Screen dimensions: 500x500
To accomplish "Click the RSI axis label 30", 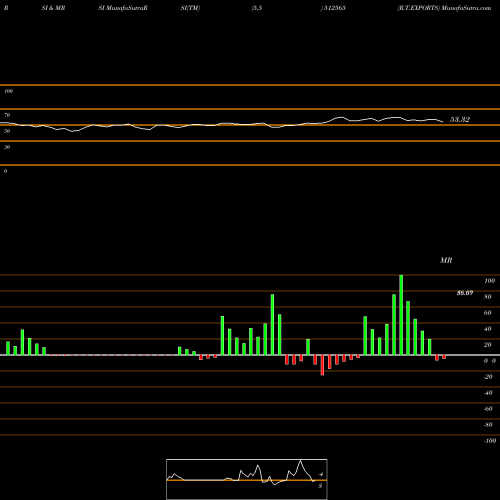I will (7, 147).
